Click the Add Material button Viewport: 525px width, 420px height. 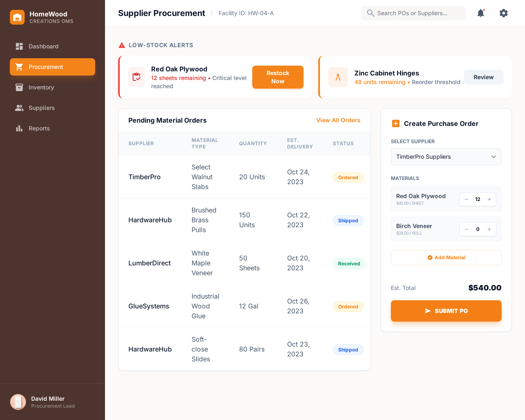tap(446, 258)
